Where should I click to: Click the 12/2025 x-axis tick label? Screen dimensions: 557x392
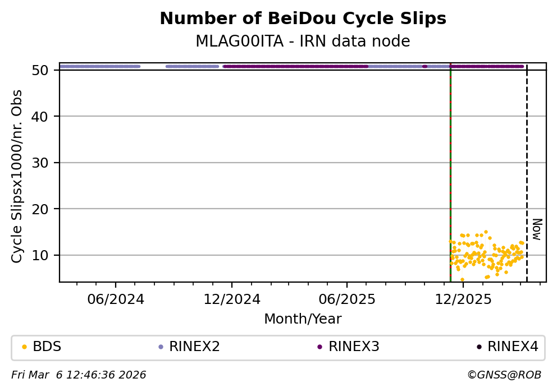463,299
